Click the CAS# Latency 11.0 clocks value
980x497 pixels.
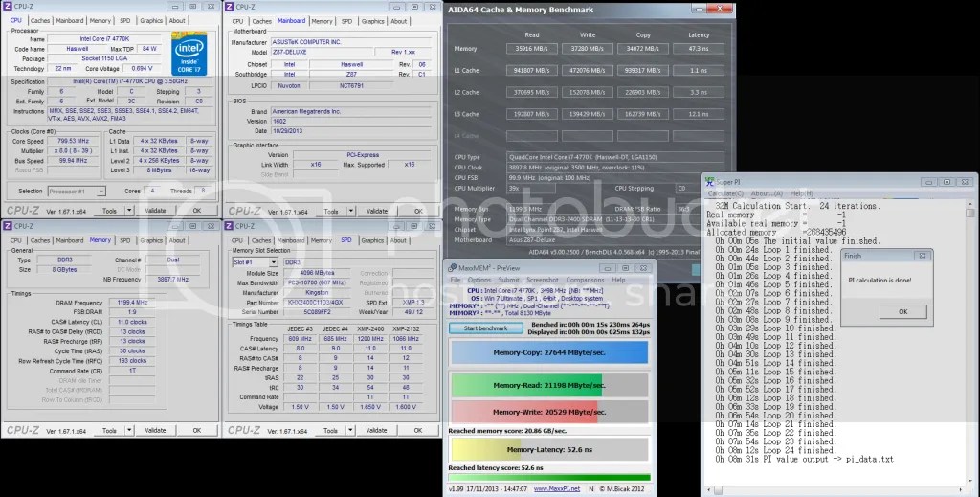coord(132,322)
